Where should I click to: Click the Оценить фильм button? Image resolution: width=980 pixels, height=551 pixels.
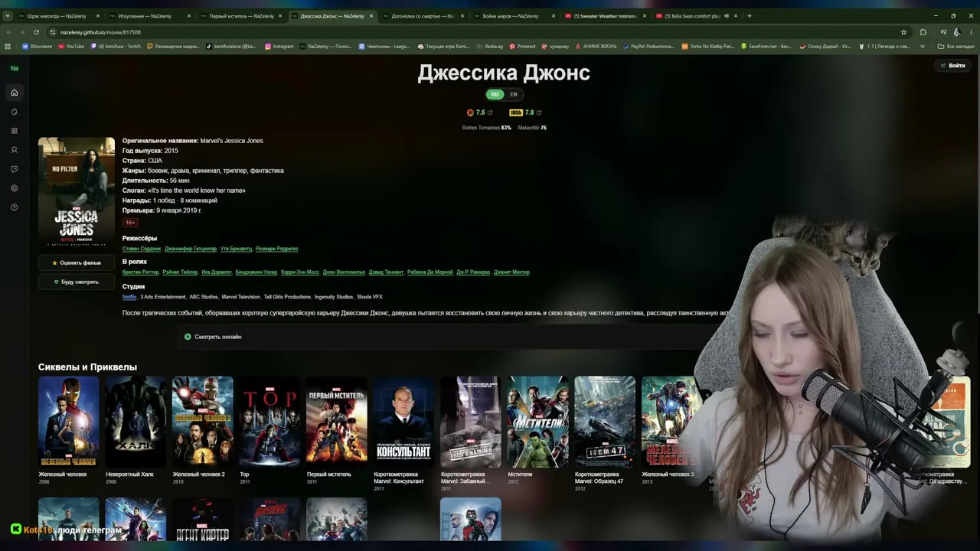point(77,262)
